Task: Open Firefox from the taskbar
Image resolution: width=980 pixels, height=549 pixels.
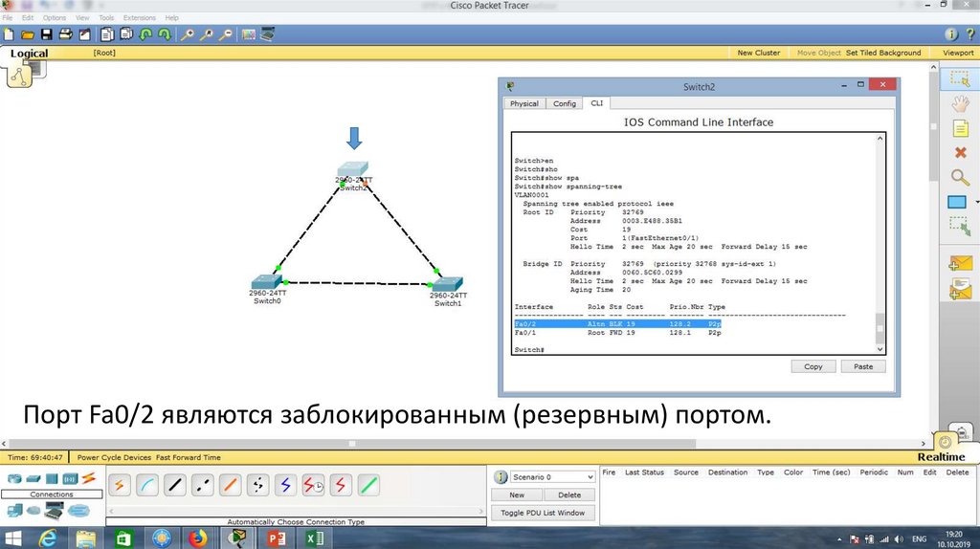Action: tap(198, 538)
